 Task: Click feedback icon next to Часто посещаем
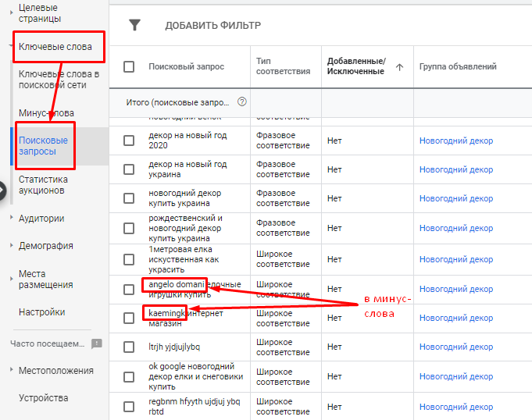point(97,343)
